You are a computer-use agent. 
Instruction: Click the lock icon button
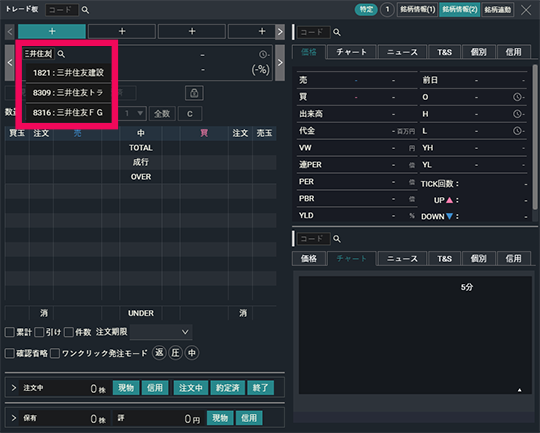194,93
